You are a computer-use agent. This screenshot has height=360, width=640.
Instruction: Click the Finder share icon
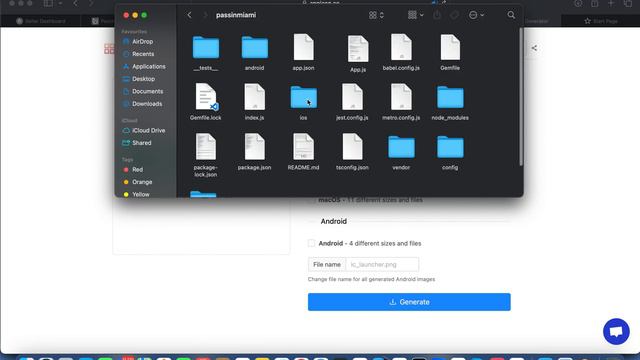437,15
